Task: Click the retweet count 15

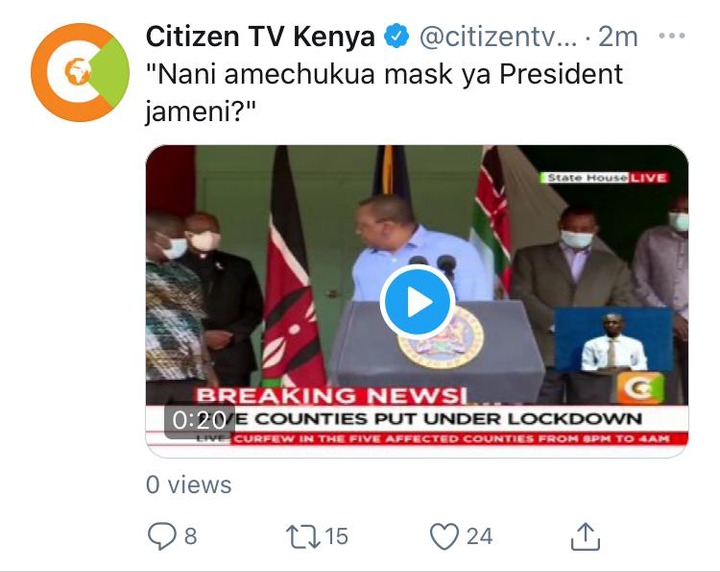Action: (337, 536)
